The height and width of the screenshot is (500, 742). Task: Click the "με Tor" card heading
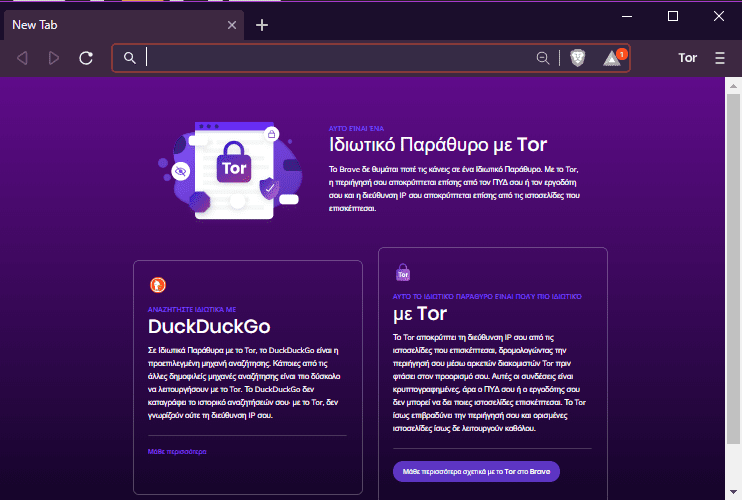pyautogui.click(x=420, y=314)
